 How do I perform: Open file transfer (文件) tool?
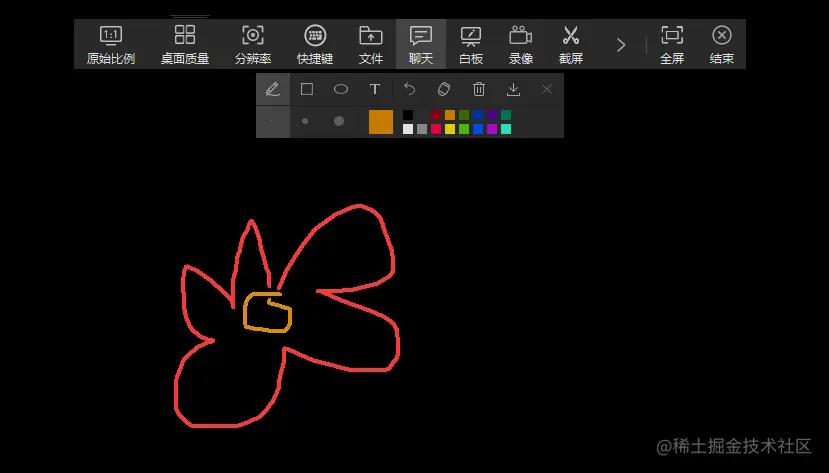[x=371, y=44]
